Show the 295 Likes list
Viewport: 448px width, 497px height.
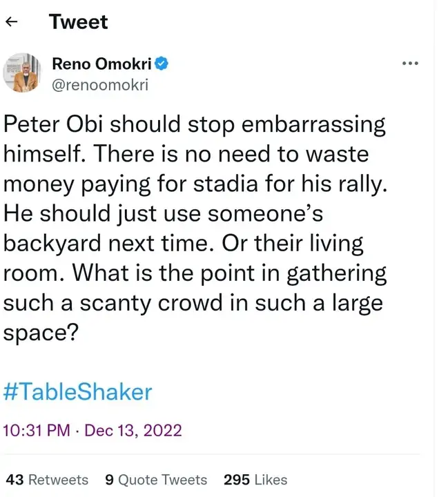(255, 480)
